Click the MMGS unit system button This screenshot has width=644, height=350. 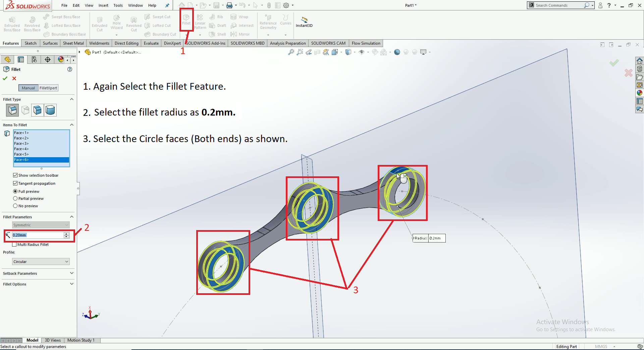(601, 347)
